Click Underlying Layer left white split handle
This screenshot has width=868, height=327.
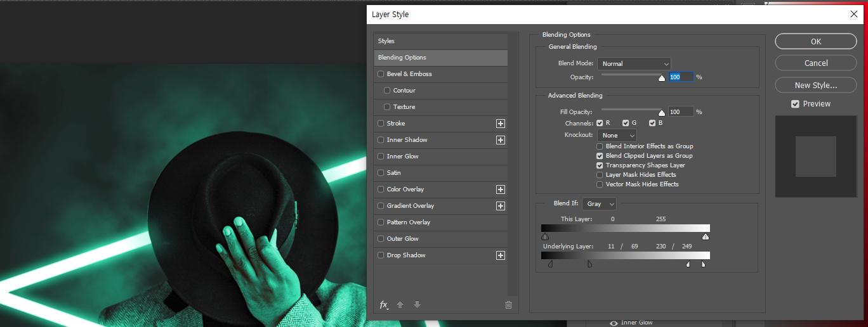click(x=688, y=264)
